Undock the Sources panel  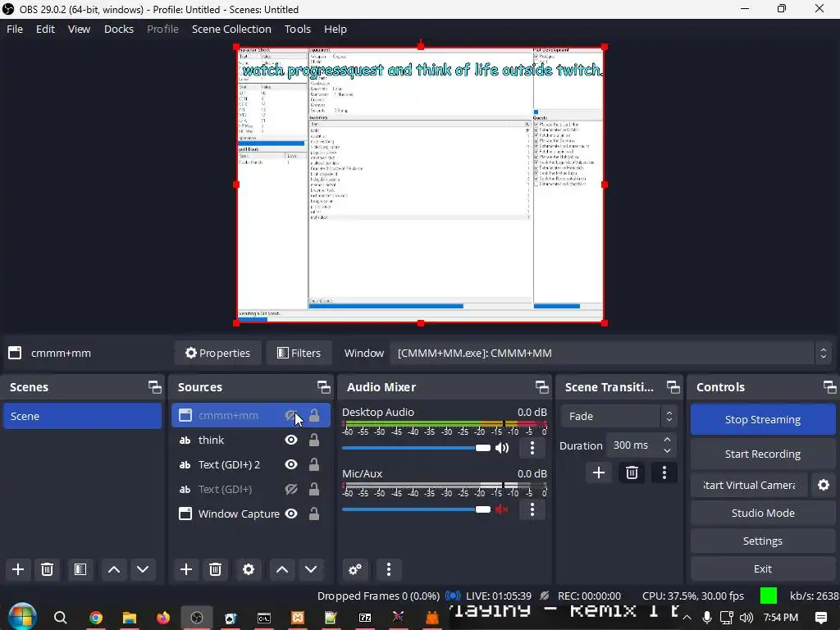coord(323,387)
